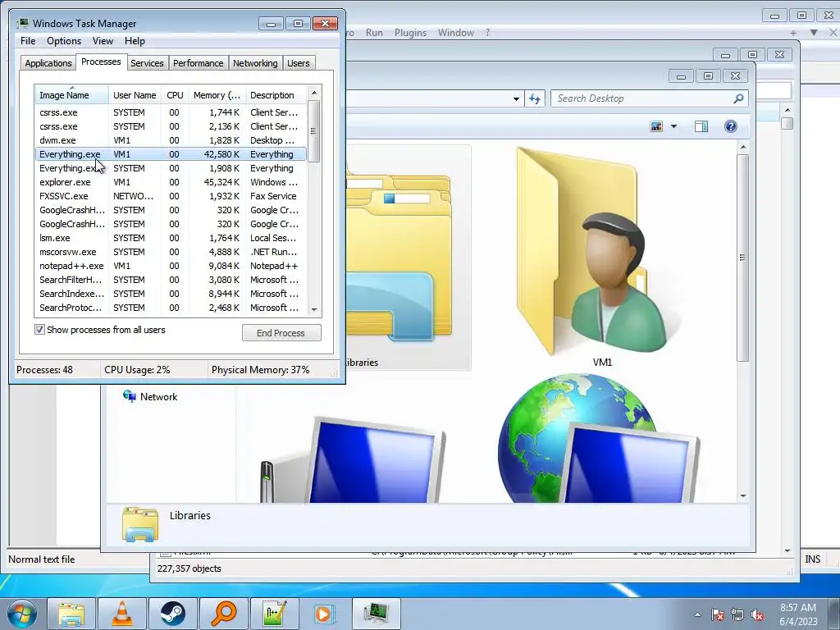Click the Explorer help question mark icon
Image resolution: width=840 pixels, height=630 pixels.
(731, 126)
